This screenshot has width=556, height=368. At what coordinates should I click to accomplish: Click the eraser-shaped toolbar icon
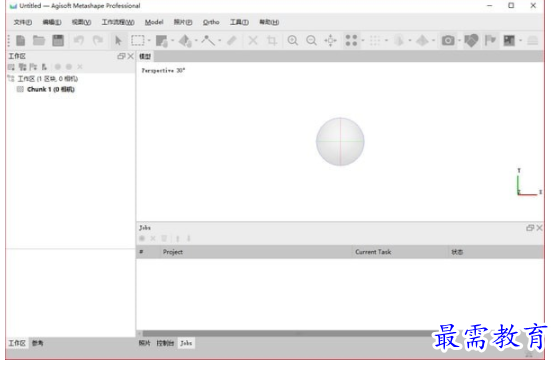coord(232,40)
